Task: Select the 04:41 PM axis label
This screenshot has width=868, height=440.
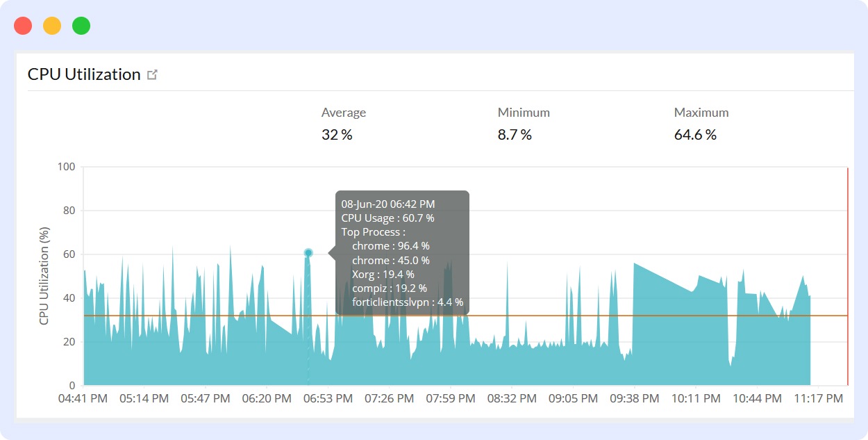Action: 84,398
